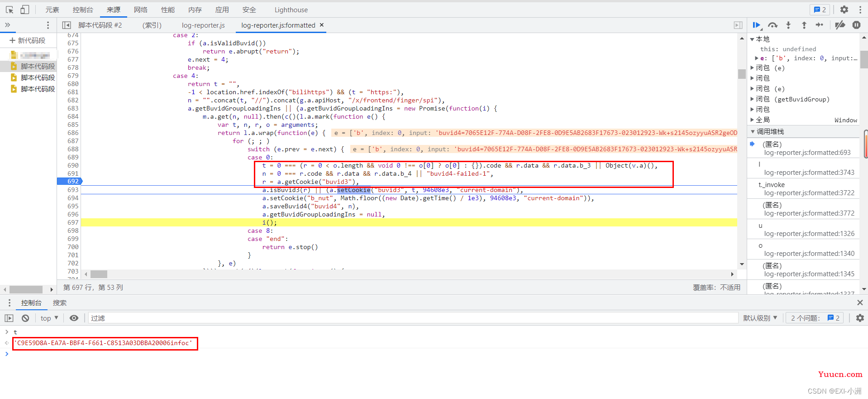
Task: Create a new snippet with 新代码段
Action: tap(28, 40)
